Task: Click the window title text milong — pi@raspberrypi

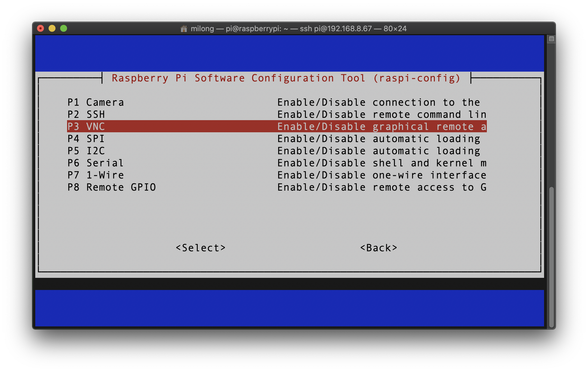Action: click(x=299, y=29)
